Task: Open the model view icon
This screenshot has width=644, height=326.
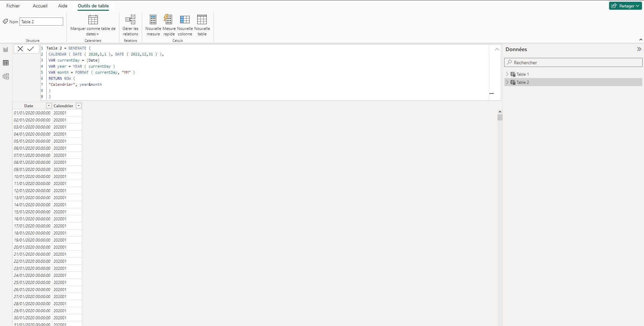Action: point(6,76)
